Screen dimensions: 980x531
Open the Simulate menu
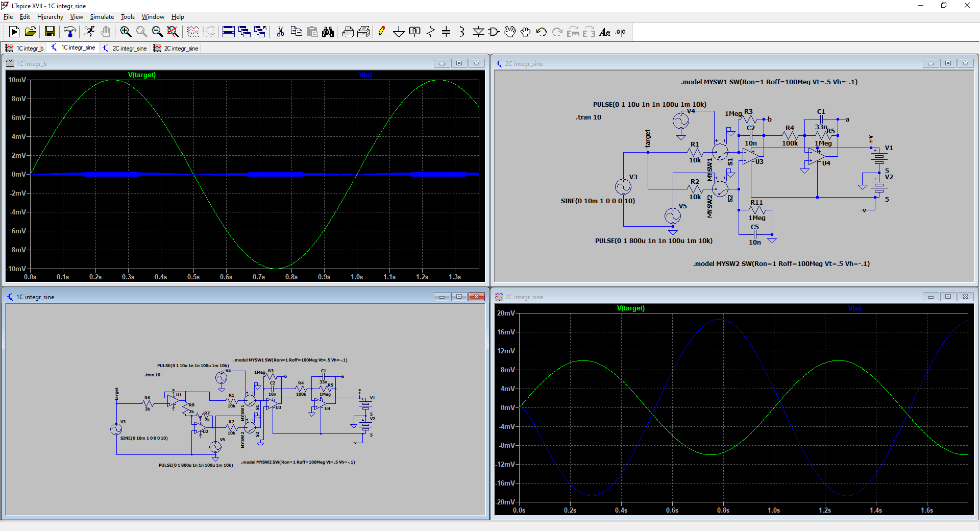click(102, 17)
